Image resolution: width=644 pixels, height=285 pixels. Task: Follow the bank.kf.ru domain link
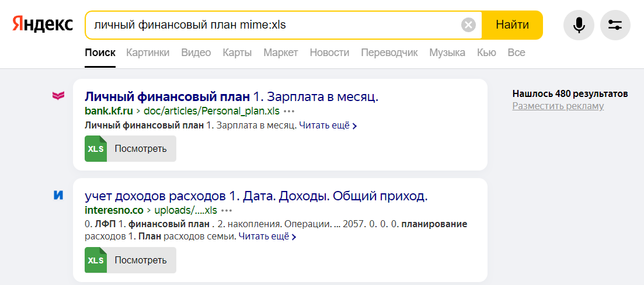pos(109,112)
